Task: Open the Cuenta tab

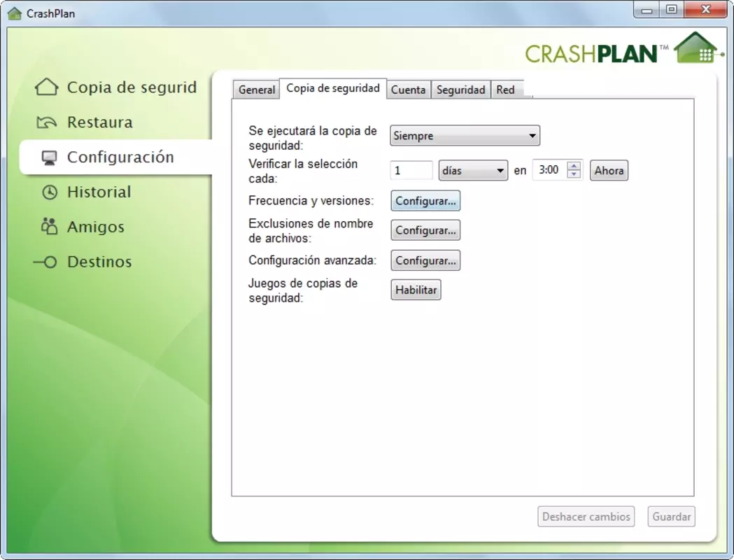Action: pos(408,90)
